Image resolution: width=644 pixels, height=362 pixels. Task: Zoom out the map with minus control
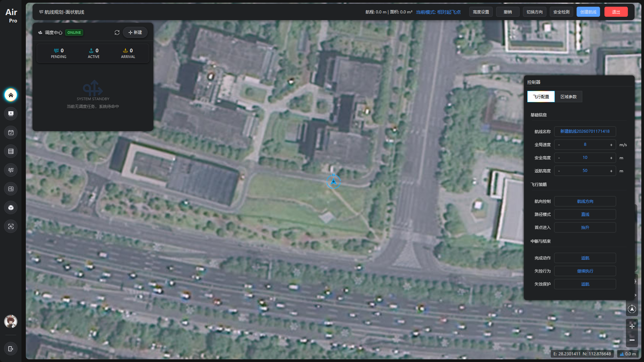(x=632, y=340)
